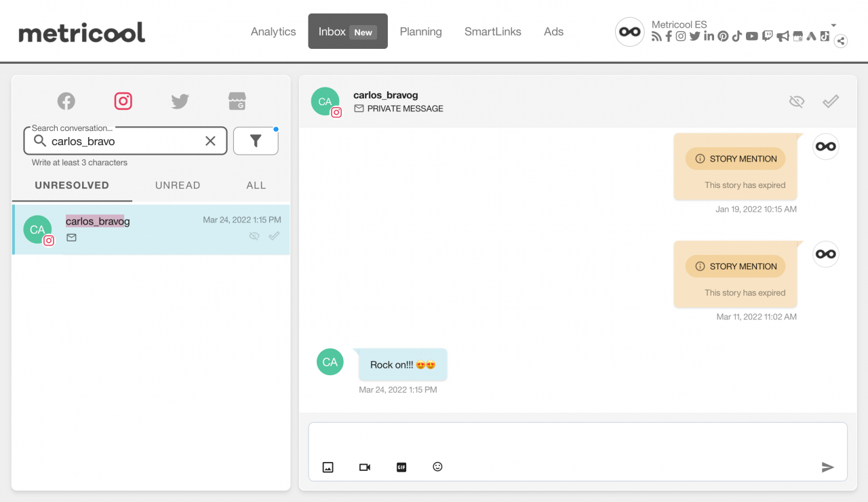868x502 pixels.
Task: Mark conversation as resolved with the checkmark
Action: (x=830, y=101)
